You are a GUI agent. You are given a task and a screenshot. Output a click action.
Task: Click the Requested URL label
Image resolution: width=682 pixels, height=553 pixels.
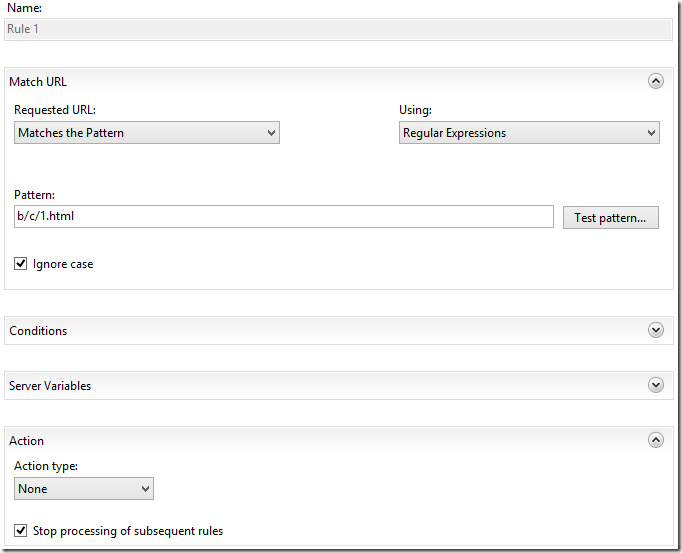55,110
